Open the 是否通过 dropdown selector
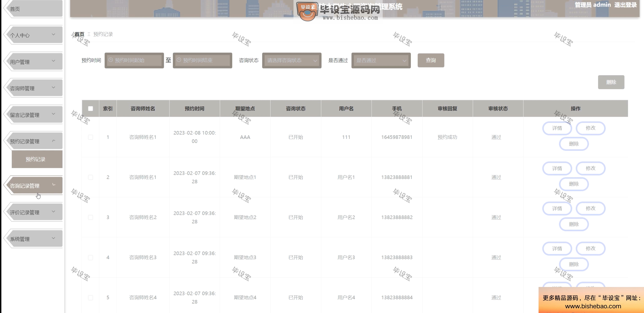 point(381,60)
